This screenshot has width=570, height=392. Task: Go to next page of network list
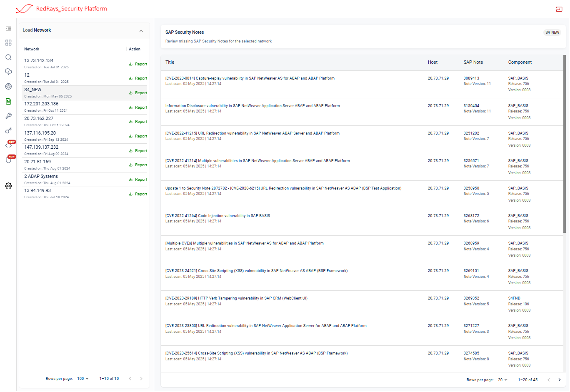(x=141, y=379)
